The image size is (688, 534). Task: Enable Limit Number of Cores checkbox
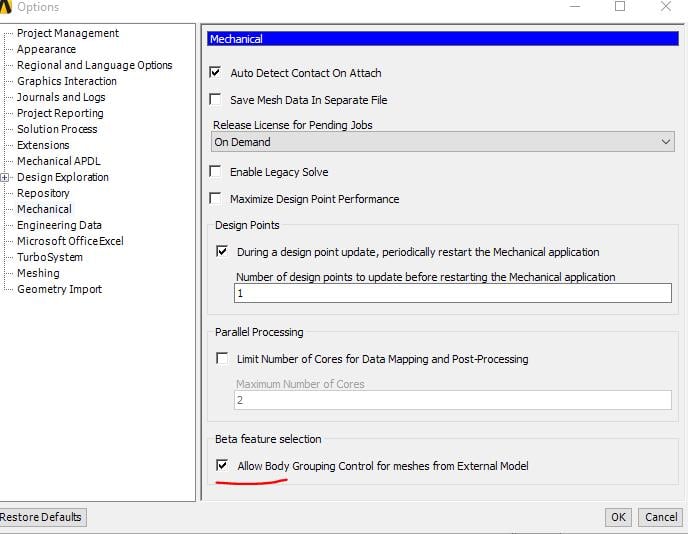point(222,358)
